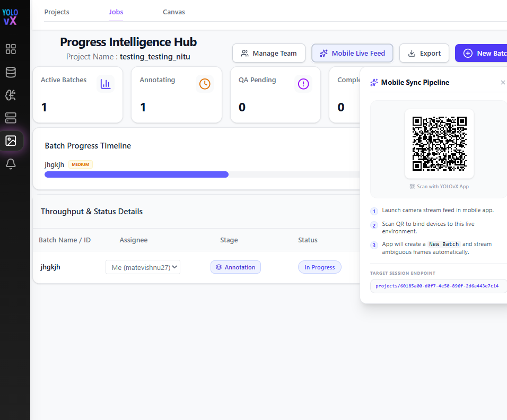This screenshot has width=507, height=420.
Task: Click Scan with YOLOvX App caption
Action: tap(443, 187)
